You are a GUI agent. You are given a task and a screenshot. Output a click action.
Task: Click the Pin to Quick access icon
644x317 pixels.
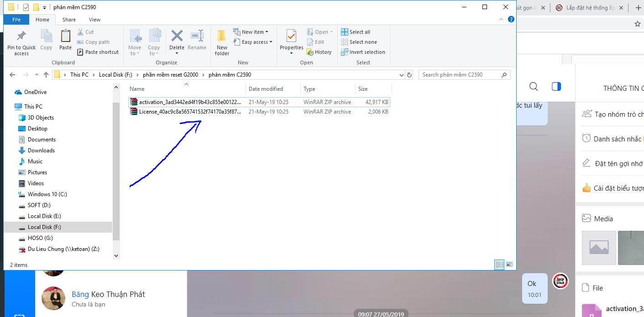[21, 36]
